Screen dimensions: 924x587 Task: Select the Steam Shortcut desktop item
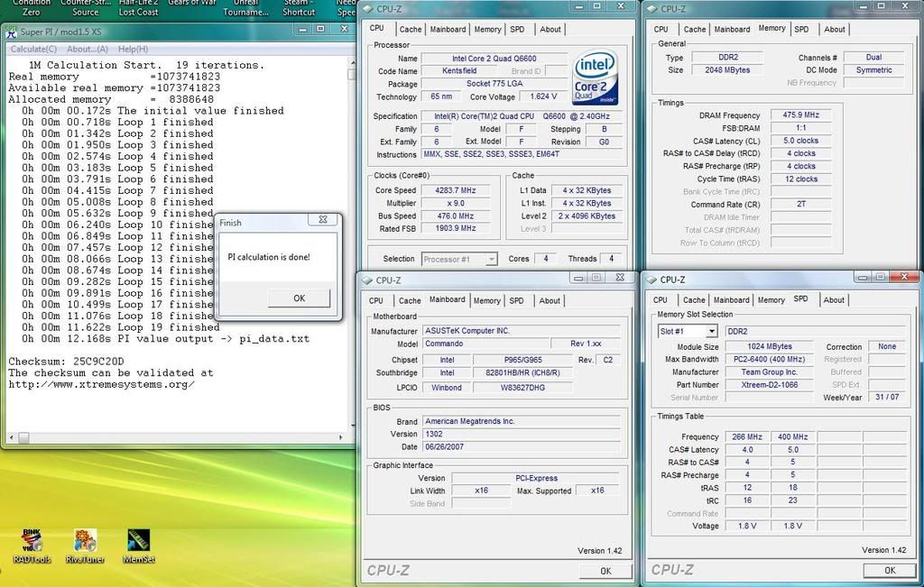point(299,7)
